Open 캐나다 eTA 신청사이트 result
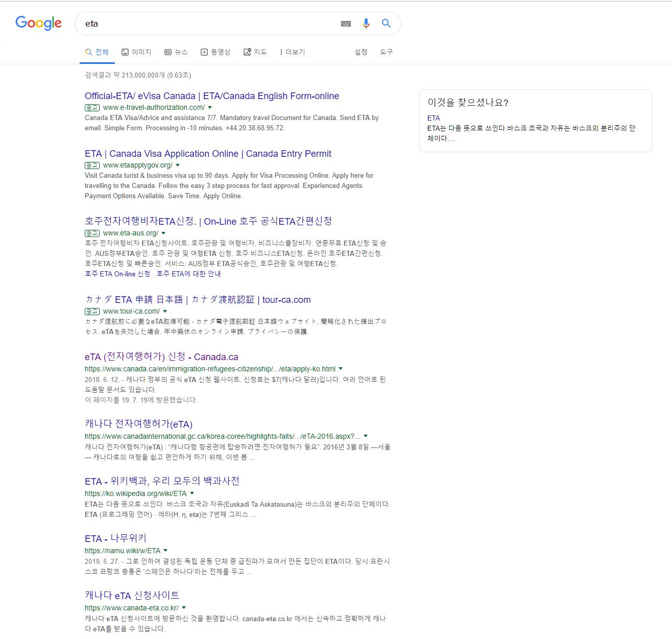This screenshot has height=639, width=672. pyautogui.click(x=132, y=596)
